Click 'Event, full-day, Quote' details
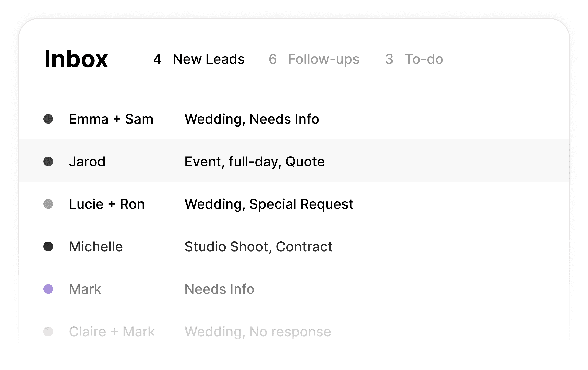This screenshot has width=588, height=370. (x=254, y=162)
